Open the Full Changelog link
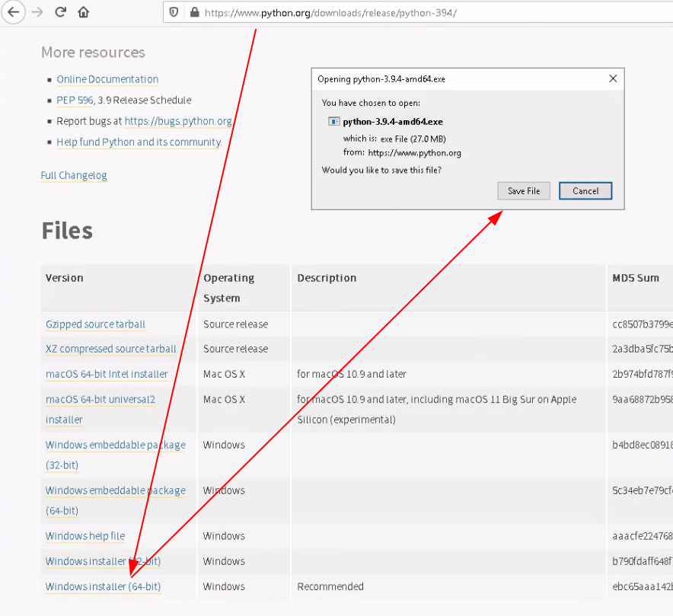This screenshot has width=673, height=616. (x=74, y=176)
